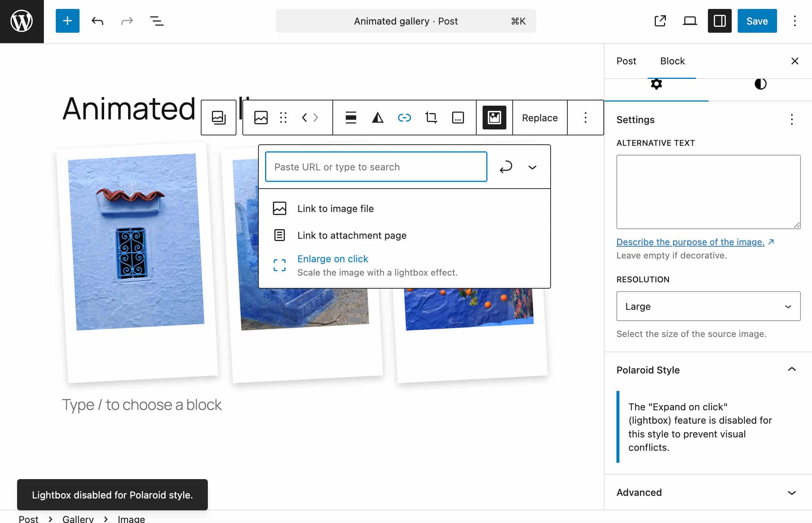Toggle the Settings sidebar panel button
This screenshot has height=523, width=812.
[719, 21]
